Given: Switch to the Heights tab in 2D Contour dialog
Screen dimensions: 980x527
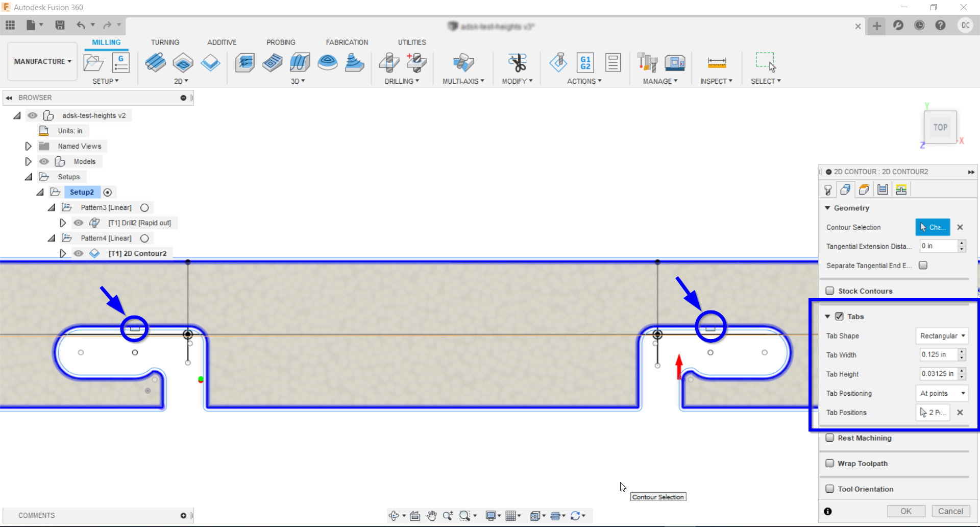Looking at the screenshot, I should [864, 189].
